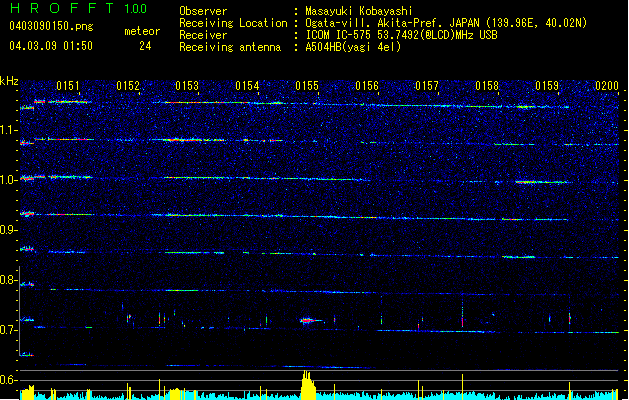
Task: Click the 0.7 frequency axis label
Action: tap(8, 330)
